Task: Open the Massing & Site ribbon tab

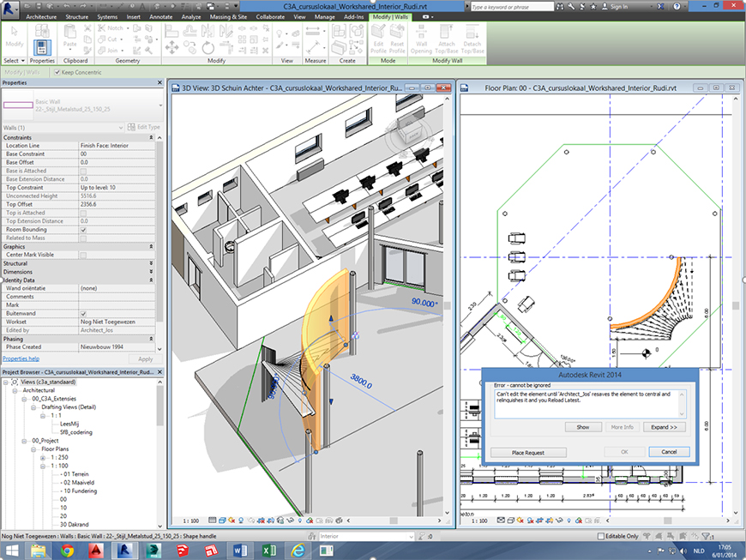Action: tap(228, 16)
